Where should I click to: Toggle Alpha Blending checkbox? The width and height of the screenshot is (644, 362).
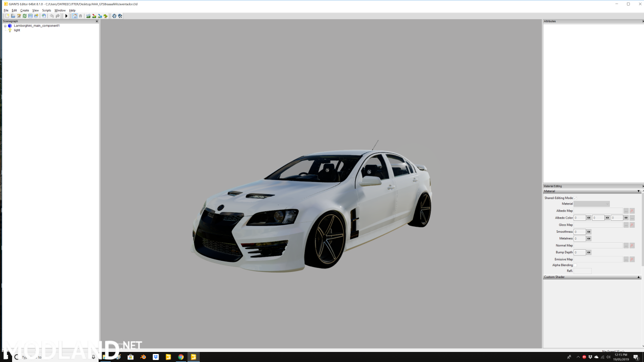[575, 265]
